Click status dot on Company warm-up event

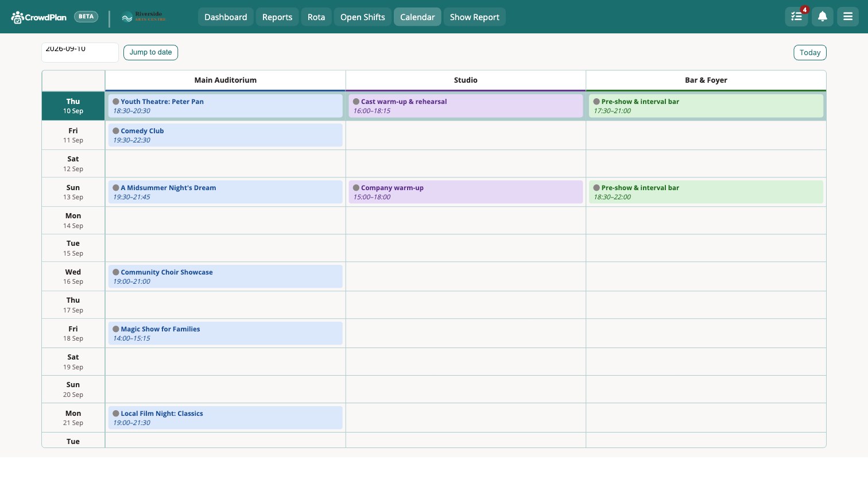coord(356,188)
